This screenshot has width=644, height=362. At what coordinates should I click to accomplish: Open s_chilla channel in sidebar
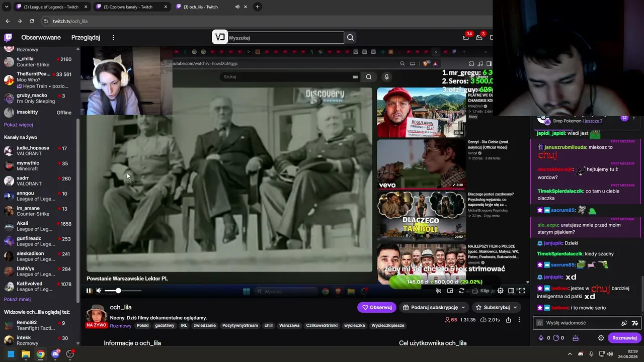(39, 62)
